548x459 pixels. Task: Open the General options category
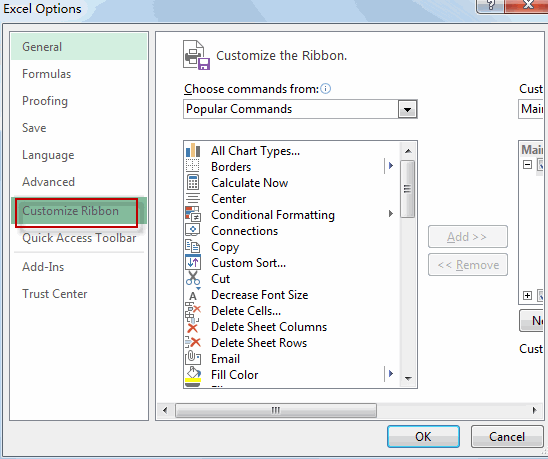coord(79,47)
